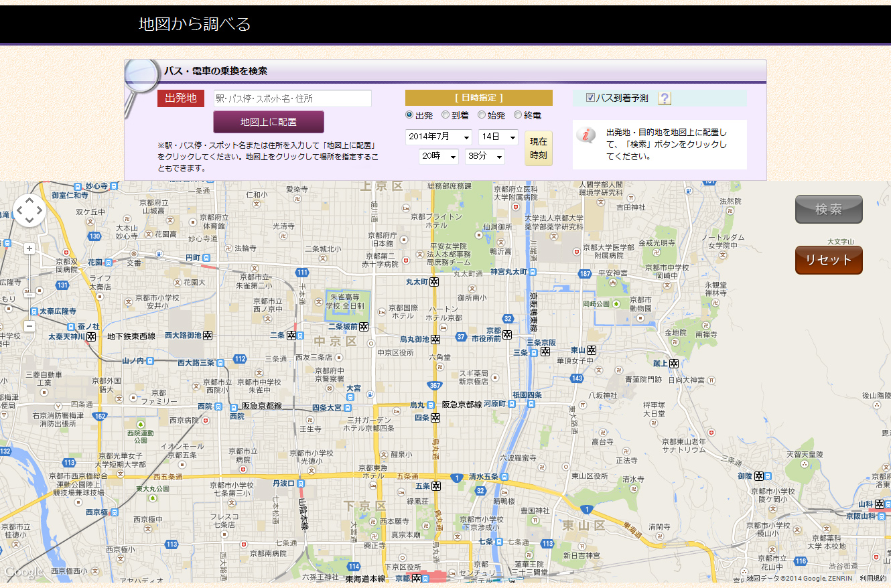Click the 御陵 subway station icon

pos(758,476)
